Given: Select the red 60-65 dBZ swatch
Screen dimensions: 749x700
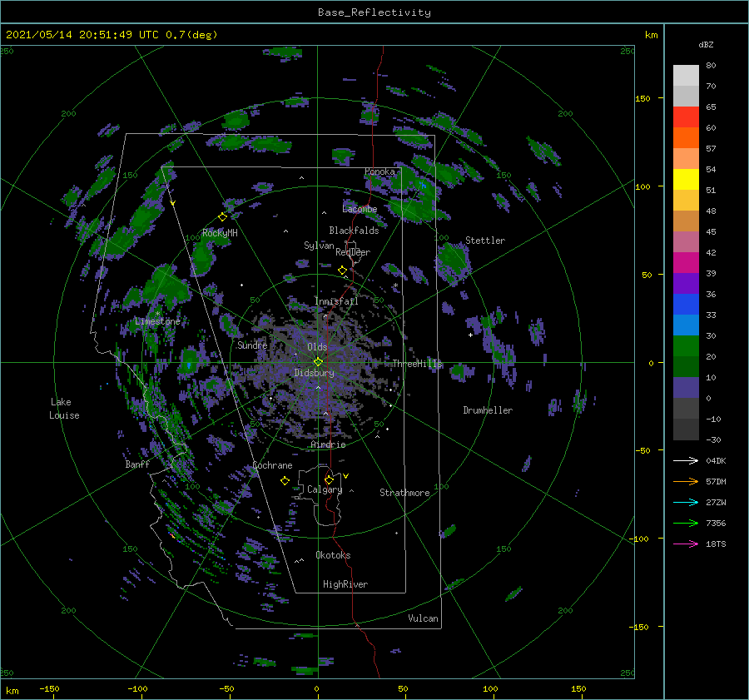Looking at the screenshot, I should pyautogui.click(x=686, y=117).
